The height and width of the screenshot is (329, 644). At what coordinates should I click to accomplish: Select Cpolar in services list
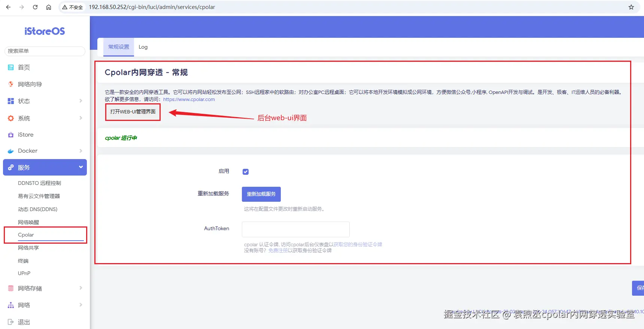coord(26,235)
